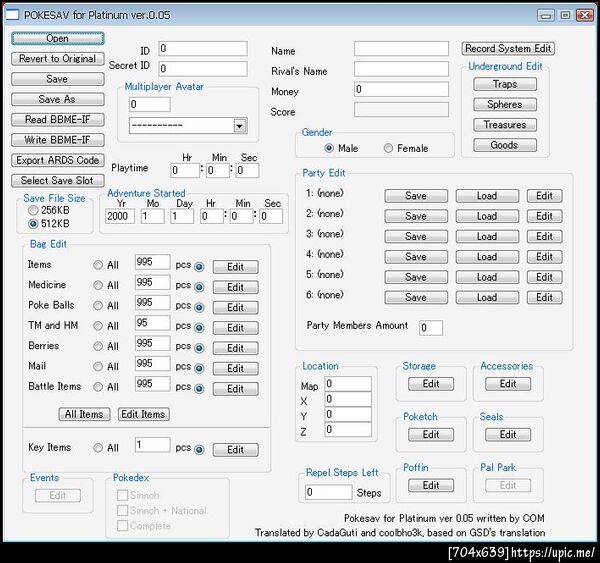This screenshot has width=600, height=563.
Task: Click the Money input field
Action: [401, 89]
